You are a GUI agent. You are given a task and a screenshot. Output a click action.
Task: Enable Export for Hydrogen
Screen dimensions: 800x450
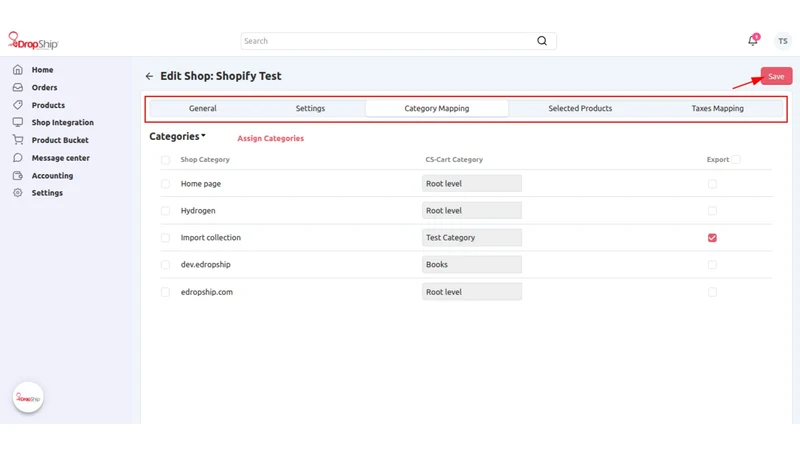[712, 211]
